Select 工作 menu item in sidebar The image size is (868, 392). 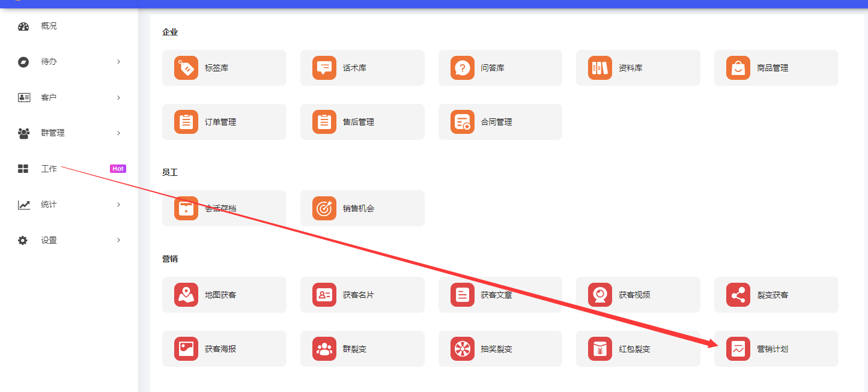pos(49,169)
